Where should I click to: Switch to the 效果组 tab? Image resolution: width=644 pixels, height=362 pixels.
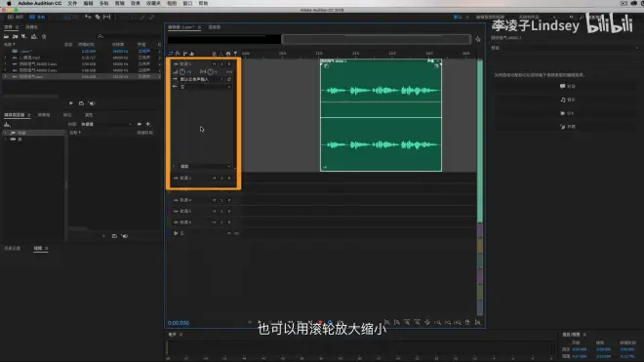click(44, 115)
